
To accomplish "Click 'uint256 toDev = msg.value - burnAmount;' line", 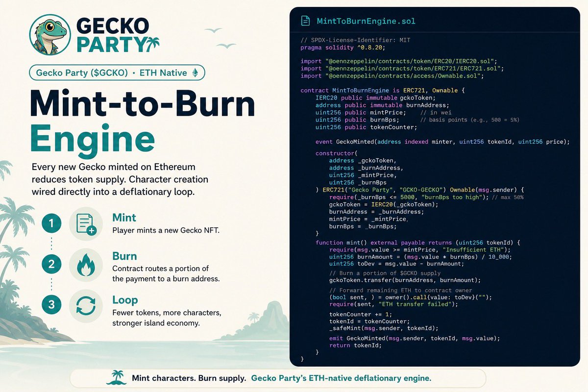I will [397, 264].
